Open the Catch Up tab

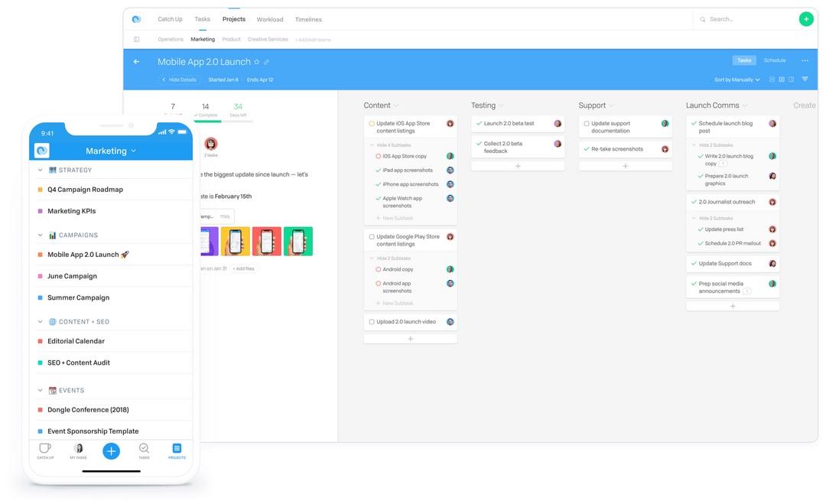click(171, 19)
